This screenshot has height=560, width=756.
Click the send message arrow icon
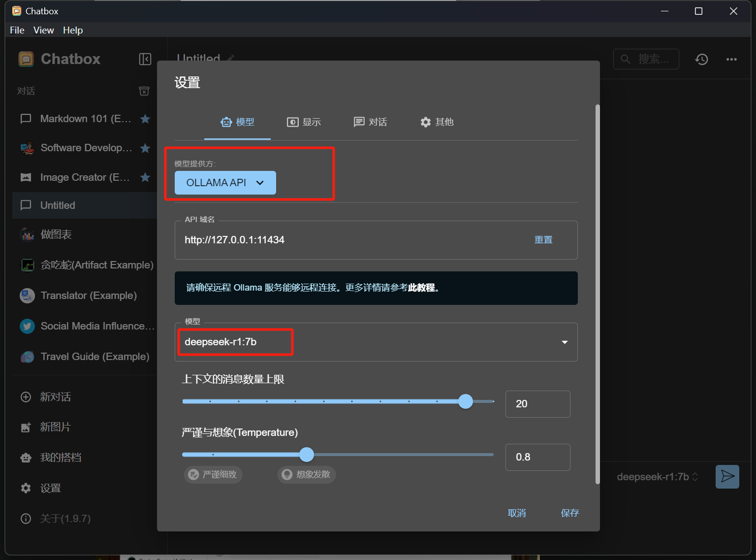coord(727,477)
